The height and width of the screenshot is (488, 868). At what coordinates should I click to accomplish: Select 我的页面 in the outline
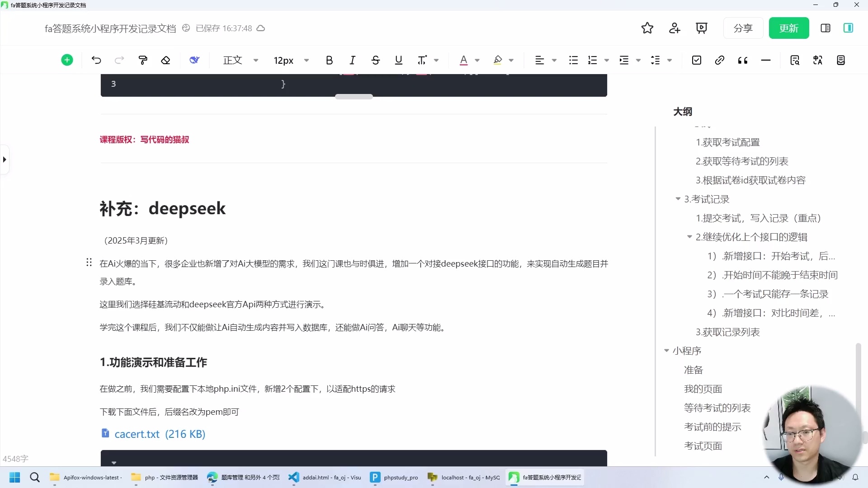click(703, 389)
